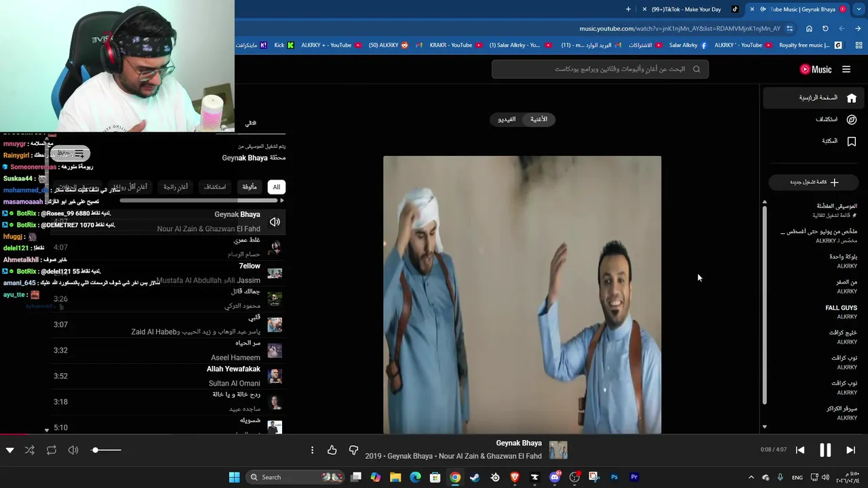Switch to الأغنية (song) mode

point(539,119)
